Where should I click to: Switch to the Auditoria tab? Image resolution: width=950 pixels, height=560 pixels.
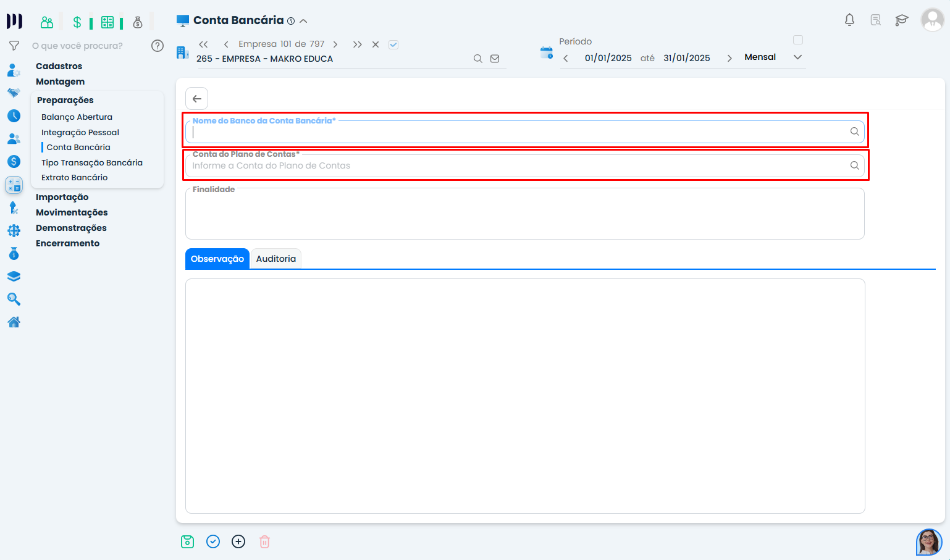point(275,259)
